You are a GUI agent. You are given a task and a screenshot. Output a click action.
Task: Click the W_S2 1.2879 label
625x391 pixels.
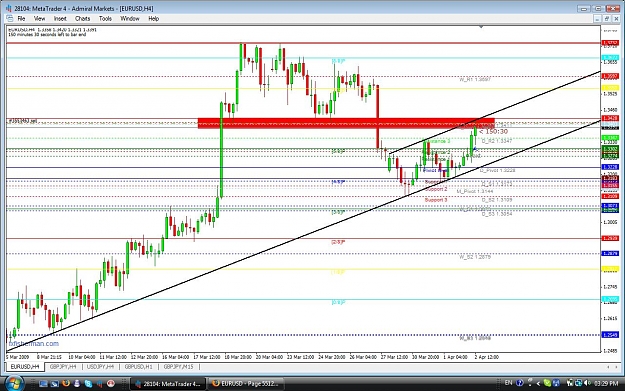point(475,257)
